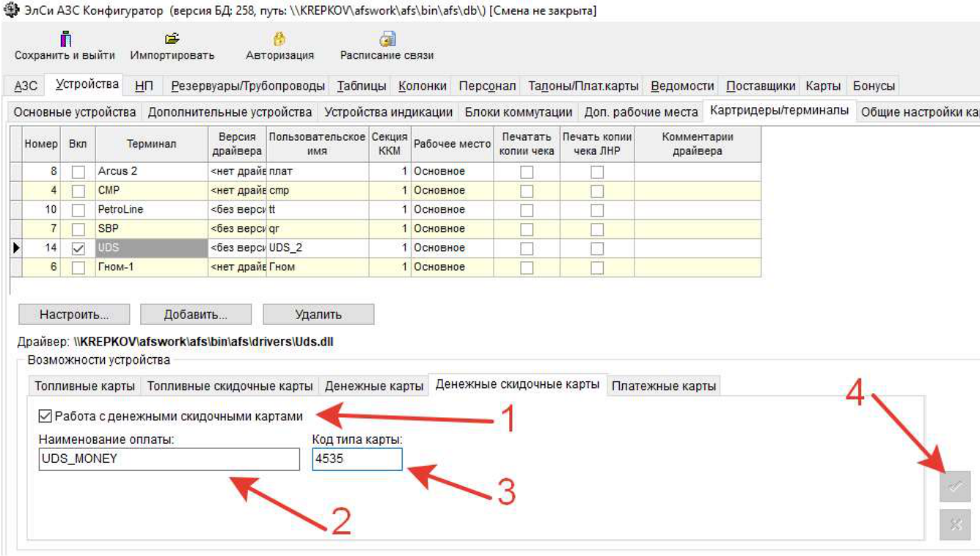Switch to the АЗС tab
The height and width of the screenshot is (556, 980).
pos(26,86)
